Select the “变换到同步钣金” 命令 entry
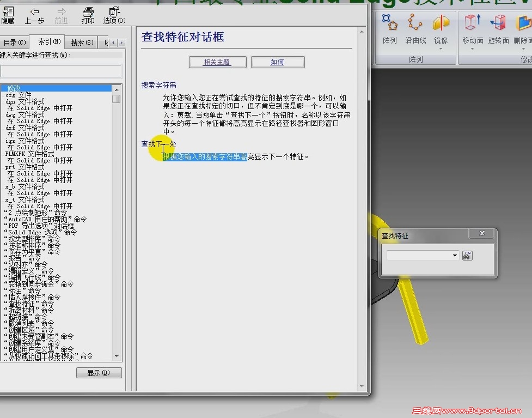The height and width of the screenshot is (418, 532). point(39,284)
